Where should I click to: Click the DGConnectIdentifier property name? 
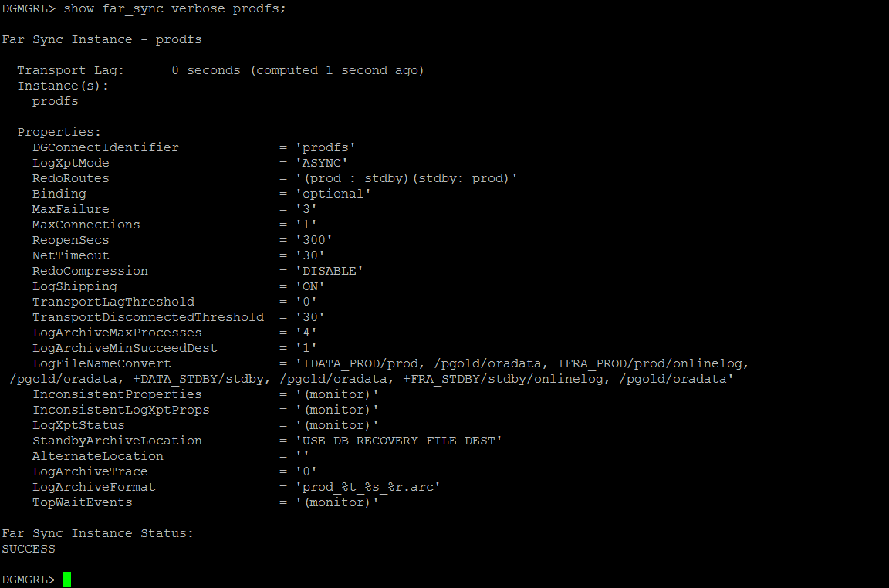tap(106, 147)
